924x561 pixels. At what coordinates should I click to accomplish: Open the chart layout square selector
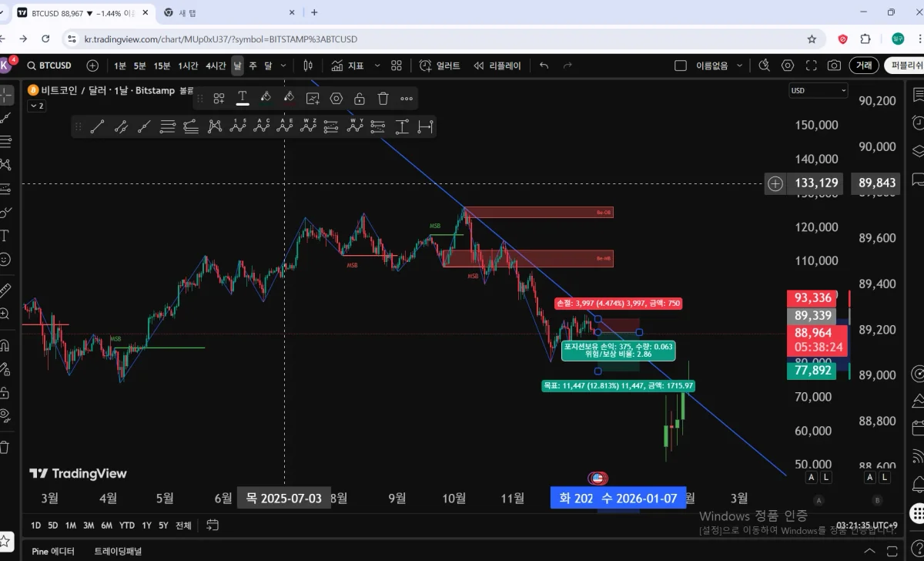point(680,66)
